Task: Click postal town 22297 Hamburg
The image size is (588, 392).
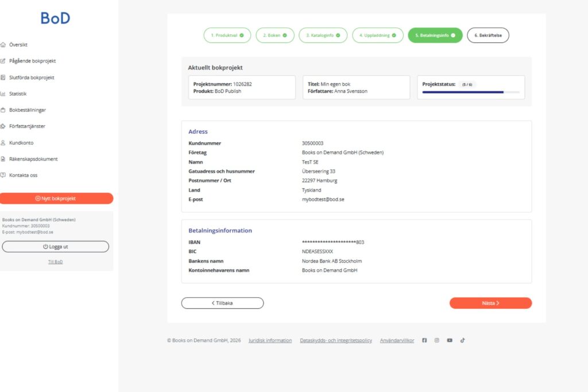Action: point(319,181)
